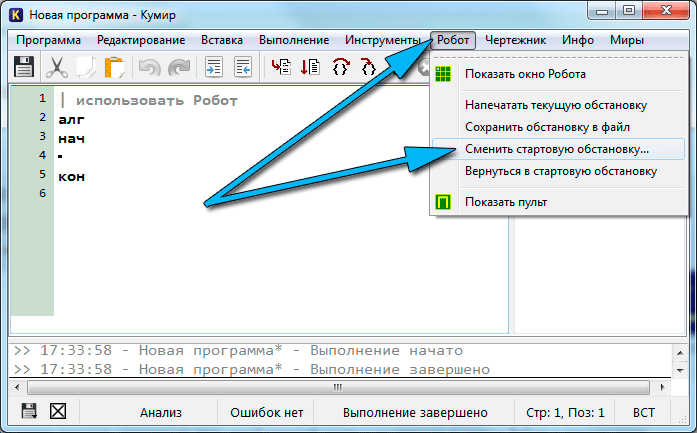Select Сменить стартовую обстановку...
This screenshot has width=697, height=433.
pos(558,149)
